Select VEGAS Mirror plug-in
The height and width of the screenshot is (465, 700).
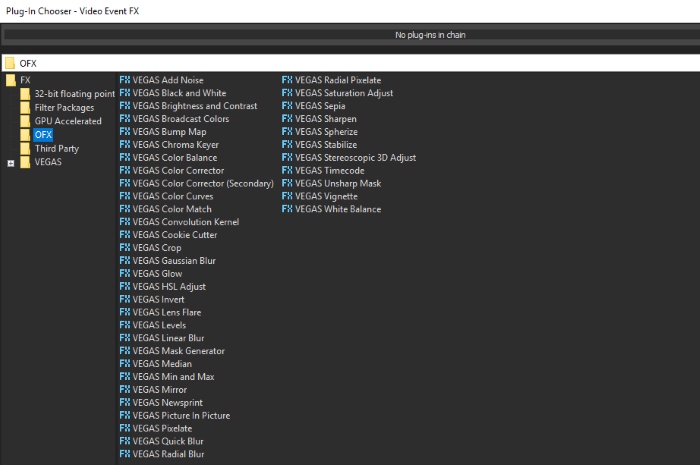point(153,390)
